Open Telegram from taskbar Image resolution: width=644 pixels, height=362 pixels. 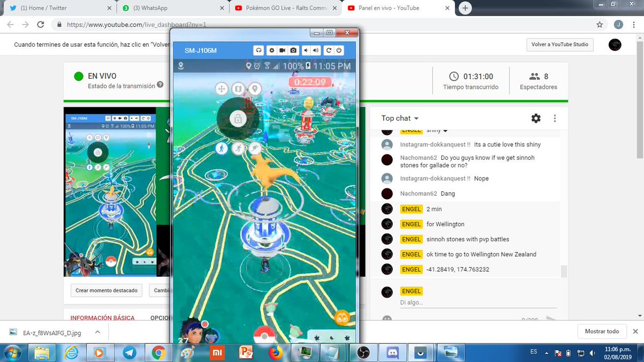point(129,353)
